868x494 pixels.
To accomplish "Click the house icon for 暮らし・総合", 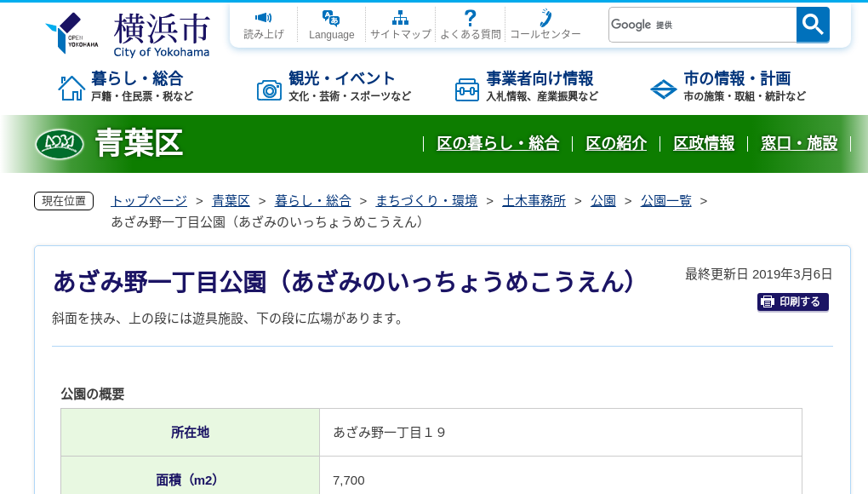I will click(x=71, y=89).
